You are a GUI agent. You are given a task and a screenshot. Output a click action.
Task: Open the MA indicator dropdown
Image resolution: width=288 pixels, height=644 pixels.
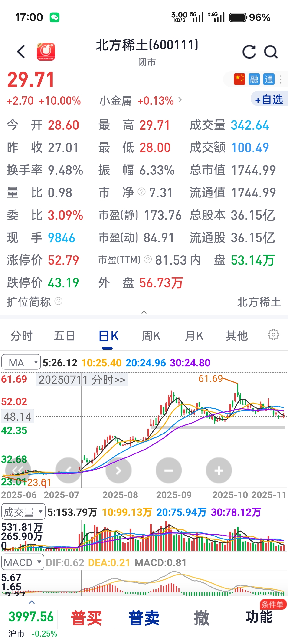tap(21, 362)
